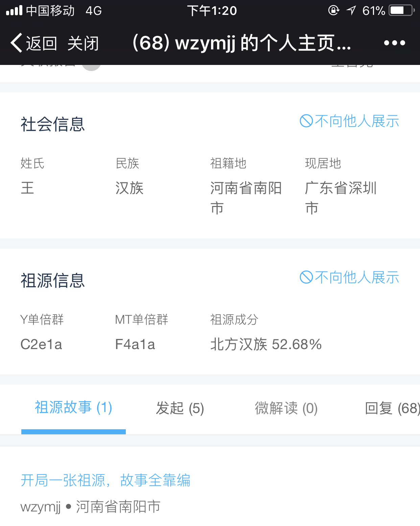Open the 回复 (68) tab
The width and height of the screenshot is (420, 526).
point(392,408)
